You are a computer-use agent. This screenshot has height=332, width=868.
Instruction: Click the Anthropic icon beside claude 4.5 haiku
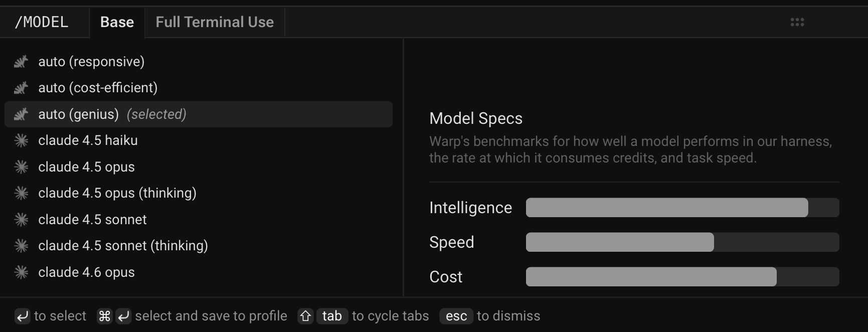coord(21,140)
